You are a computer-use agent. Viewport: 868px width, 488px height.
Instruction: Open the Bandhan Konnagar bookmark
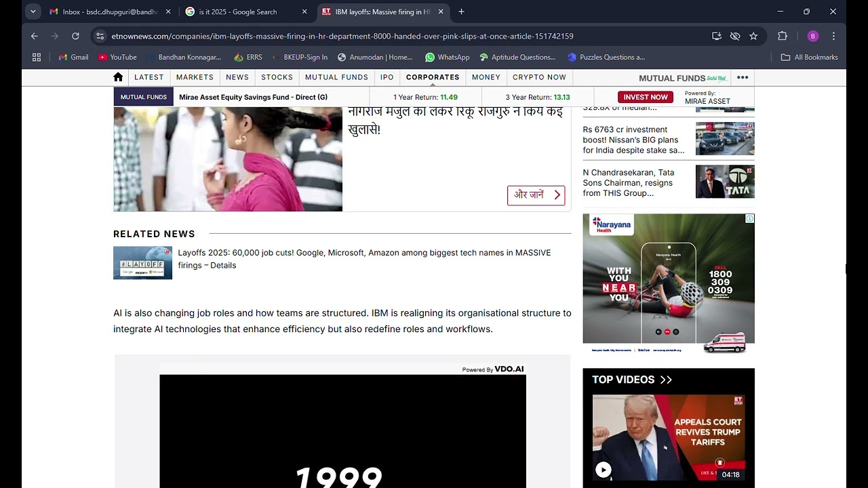(183, 57)
